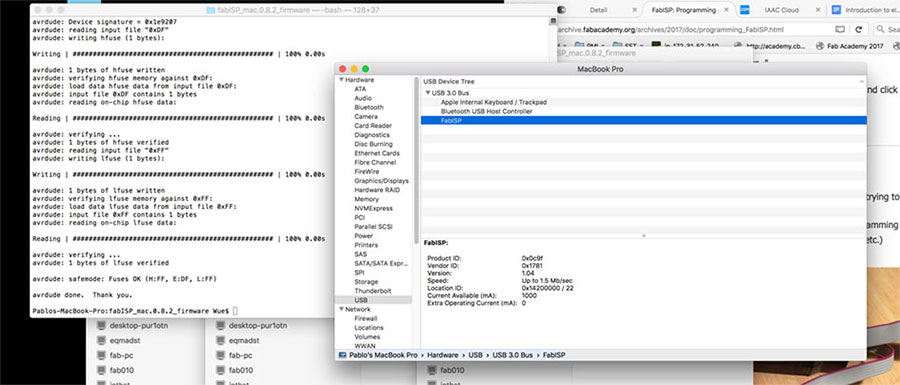
Task: Open the Fab Academy 2017 bookmark
Action: [x=849, y=46]
